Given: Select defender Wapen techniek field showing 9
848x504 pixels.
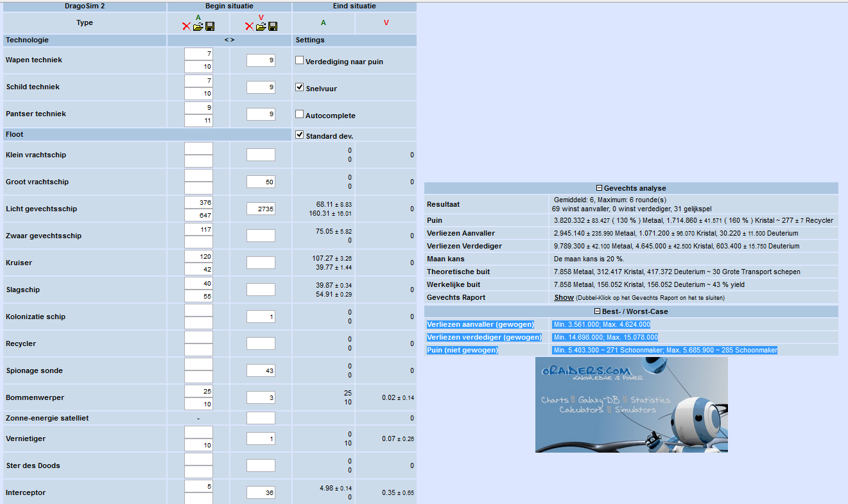Looking at the screenshot, I should click(261, 60).
